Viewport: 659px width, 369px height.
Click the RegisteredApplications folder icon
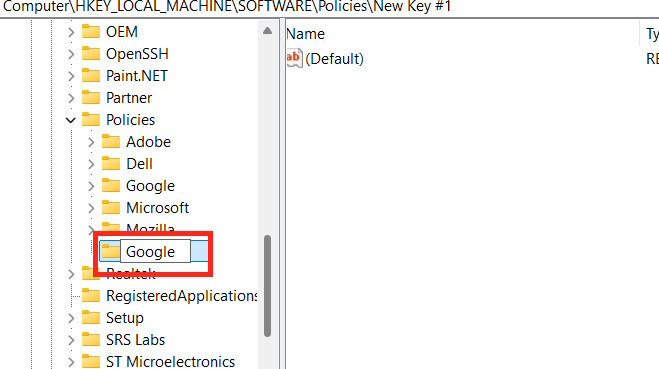[x=91, y=295]
